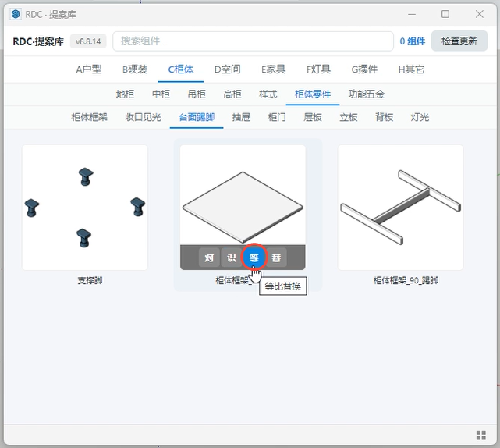Click the RDC app logo in the title bar
Viewport: 500px width, 448px height.
(16, 14)
